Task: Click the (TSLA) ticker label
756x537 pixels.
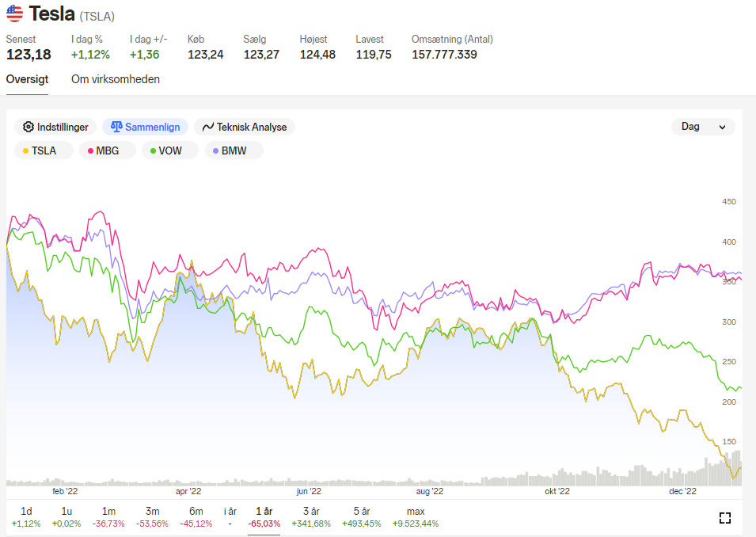Action: (97, 17)
